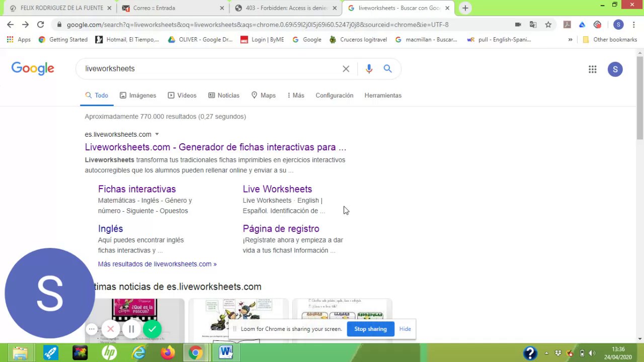Open Configuración search settings
Image resolution: width=644 pixels, height=362 pixels.
tap(335, 96)
